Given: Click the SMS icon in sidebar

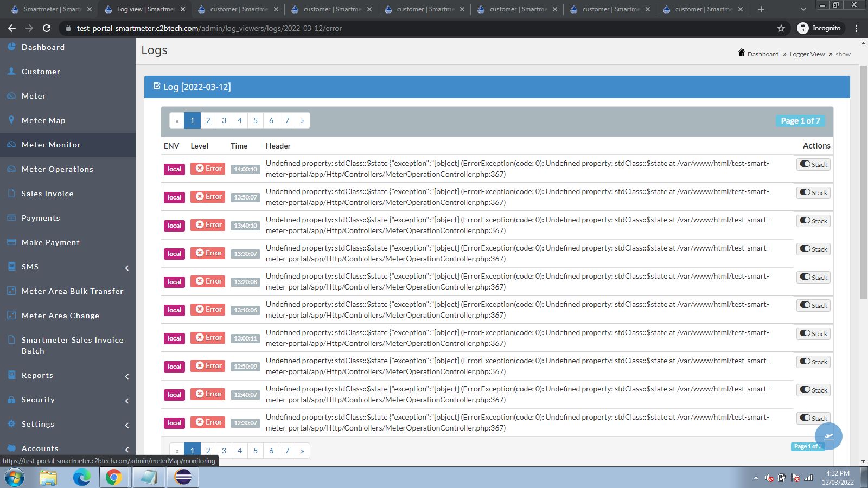Looking at the screenshot, I should [11, 266].
